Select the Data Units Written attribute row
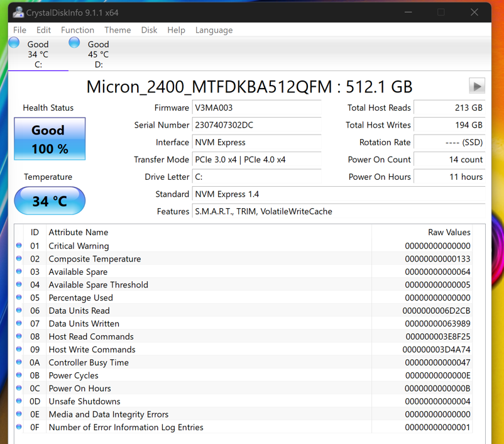Screen dimensions: 504x444 click(244, 323)
